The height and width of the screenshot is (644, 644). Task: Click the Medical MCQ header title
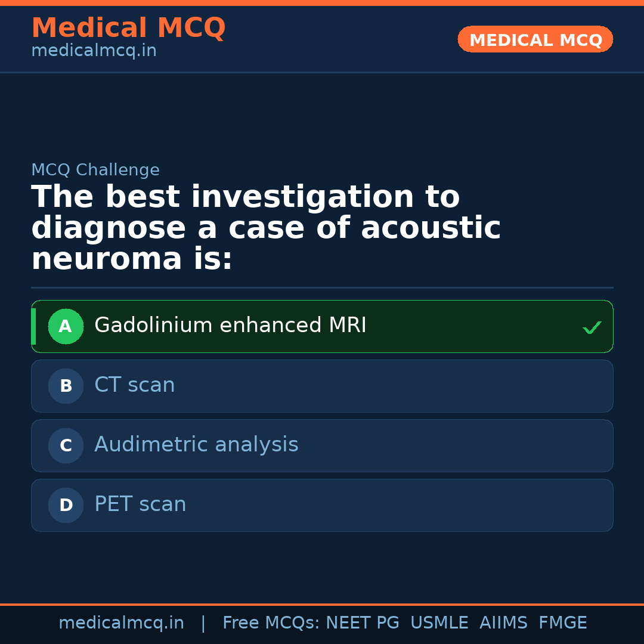(x=128, y=28)
